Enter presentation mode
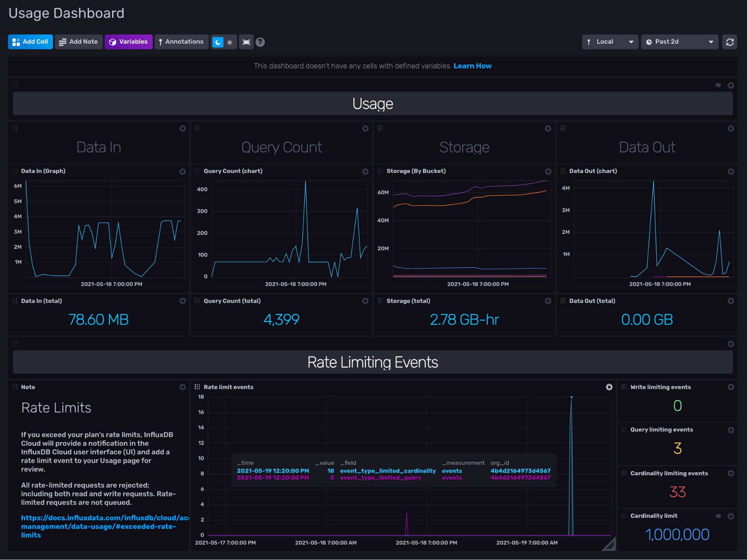 point(246,42)
